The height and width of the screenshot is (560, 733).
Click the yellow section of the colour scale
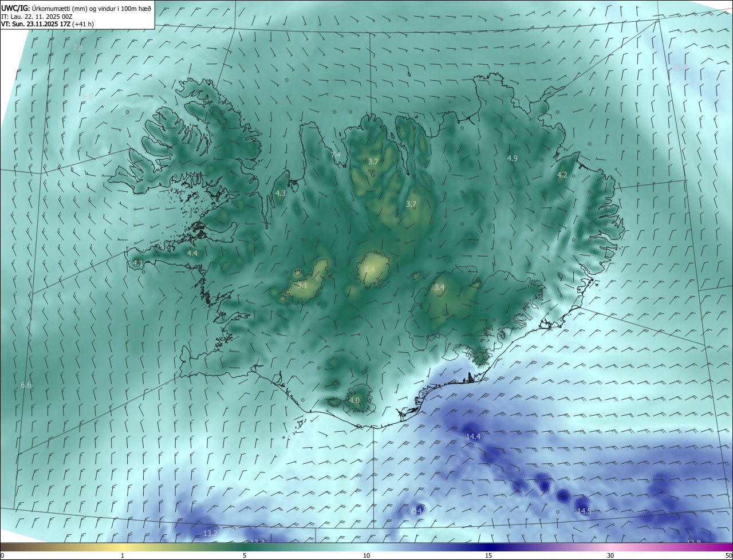[x=123, y=547]
